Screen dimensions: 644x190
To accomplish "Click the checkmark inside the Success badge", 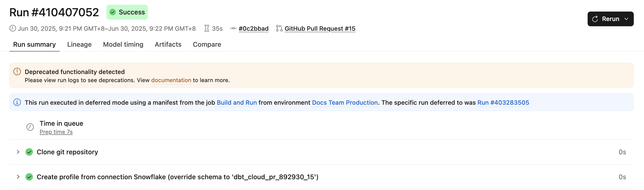I will tap(113, 12).
